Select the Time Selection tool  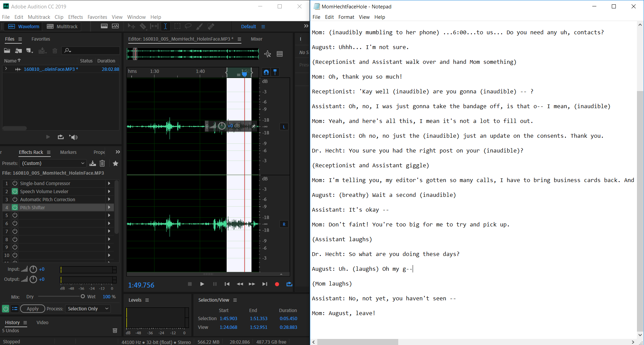(166, 26)
